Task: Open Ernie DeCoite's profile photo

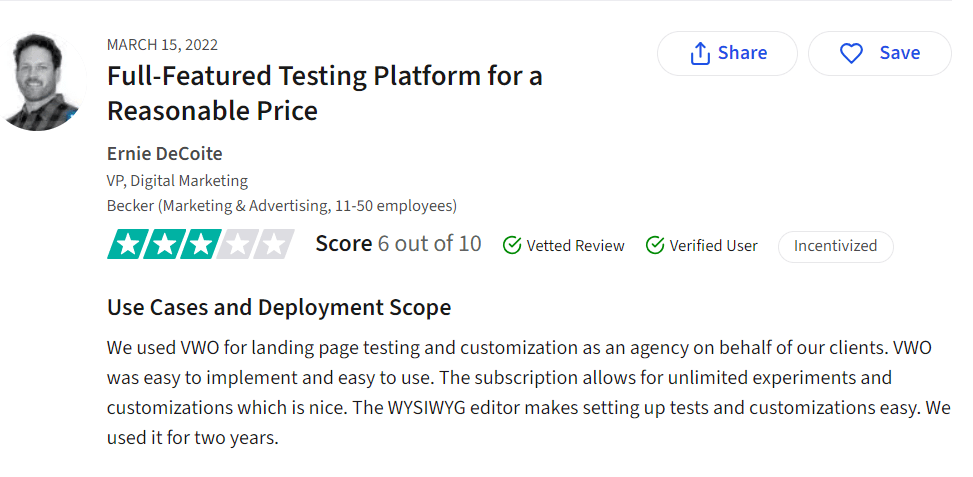Action: tap(41, 81)
